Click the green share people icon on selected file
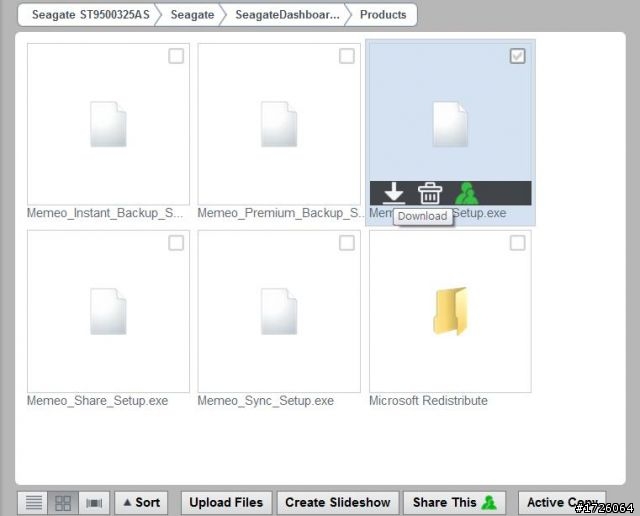The height and width of the screenshot is (516, 640). pos(467,193)
